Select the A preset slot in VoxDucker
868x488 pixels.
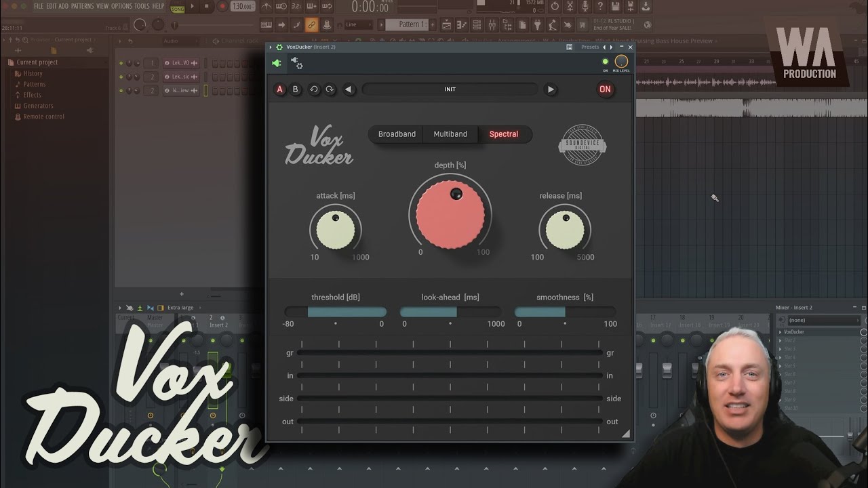point(279,89)
